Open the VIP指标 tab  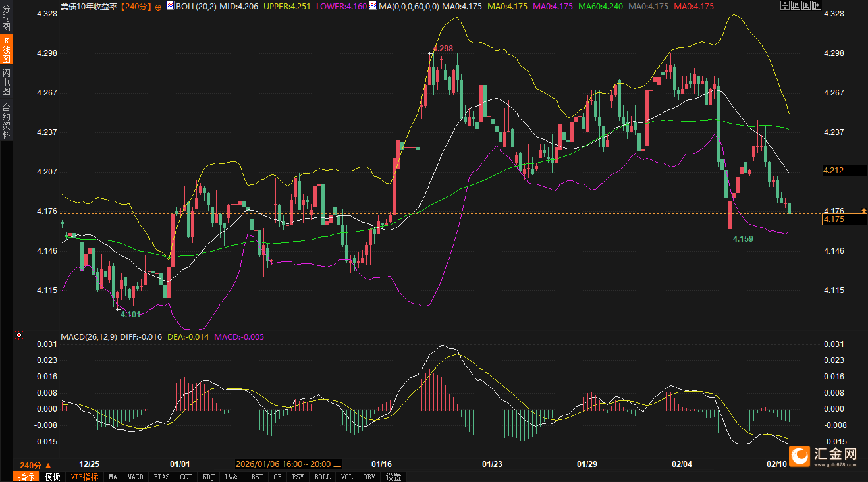(84, 477)
